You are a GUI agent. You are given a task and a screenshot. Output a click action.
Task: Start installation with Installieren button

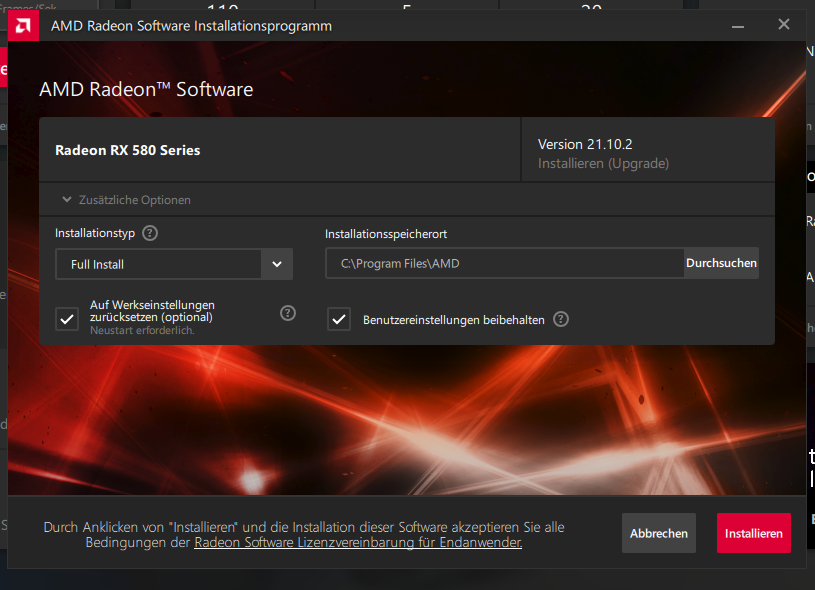[x=754, y=533]
